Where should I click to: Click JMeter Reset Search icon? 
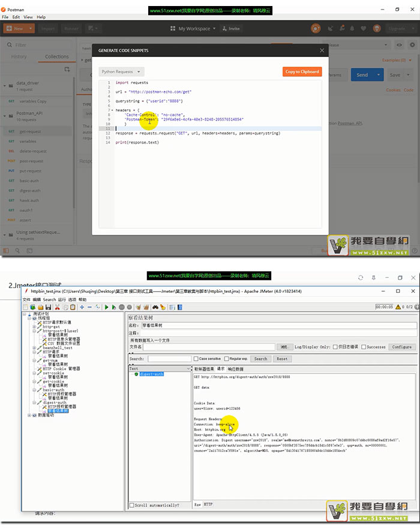click(163, 307)
